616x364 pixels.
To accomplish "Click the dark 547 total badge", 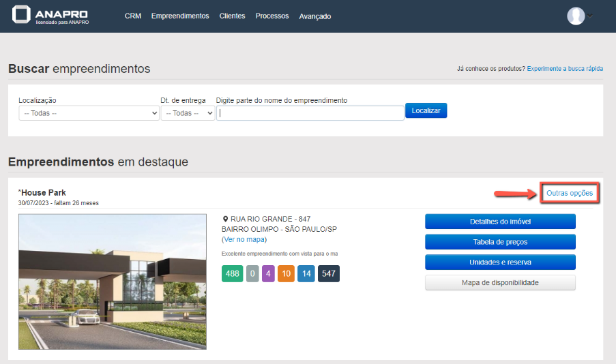I will [328, 274].
